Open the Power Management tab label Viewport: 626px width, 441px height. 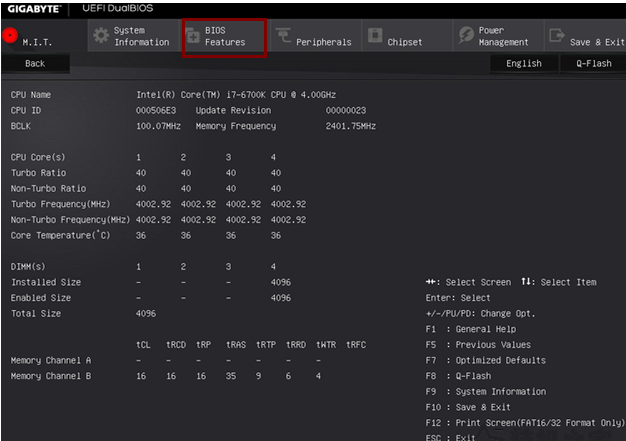pyautogui.click(x=503, y=37)
